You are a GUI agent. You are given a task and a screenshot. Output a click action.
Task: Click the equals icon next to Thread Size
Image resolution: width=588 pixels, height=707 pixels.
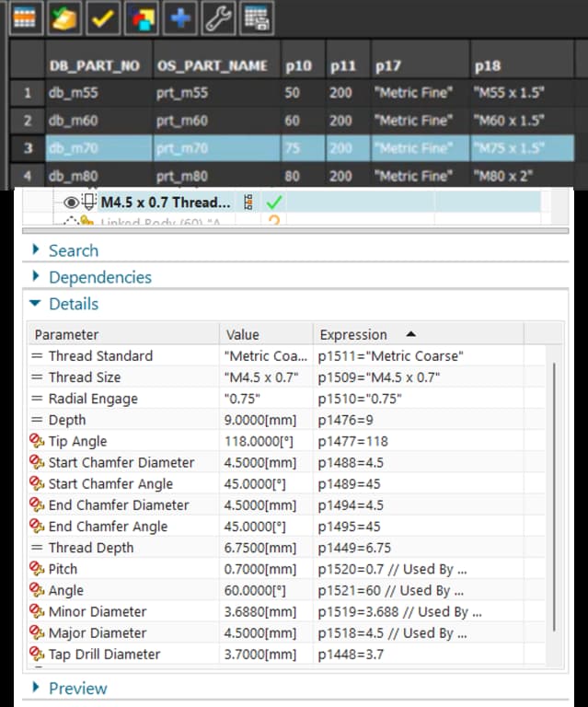pyautogui.click(x=37, y=377)
